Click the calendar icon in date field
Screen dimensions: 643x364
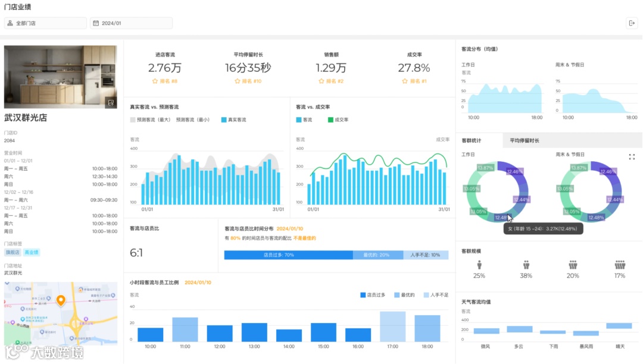(x=96, y=23)
